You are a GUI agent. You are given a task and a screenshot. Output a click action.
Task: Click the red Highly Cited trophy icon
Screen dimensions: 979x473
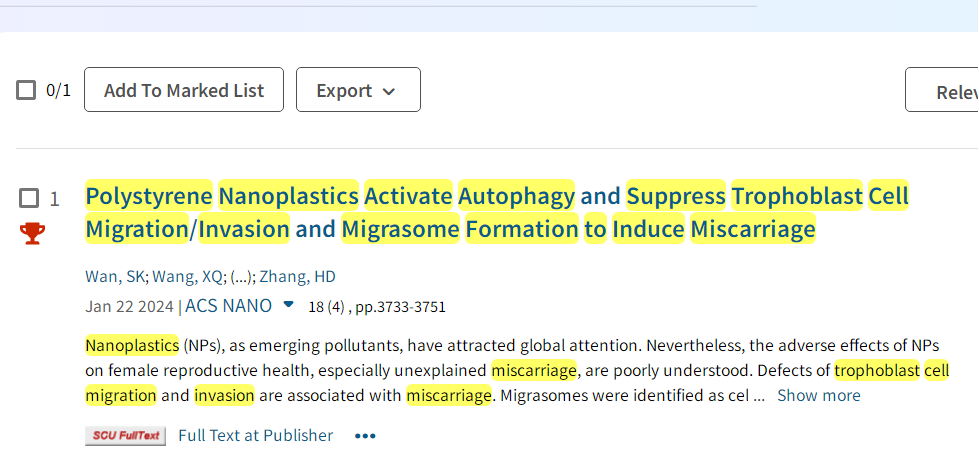coord(32,233)
